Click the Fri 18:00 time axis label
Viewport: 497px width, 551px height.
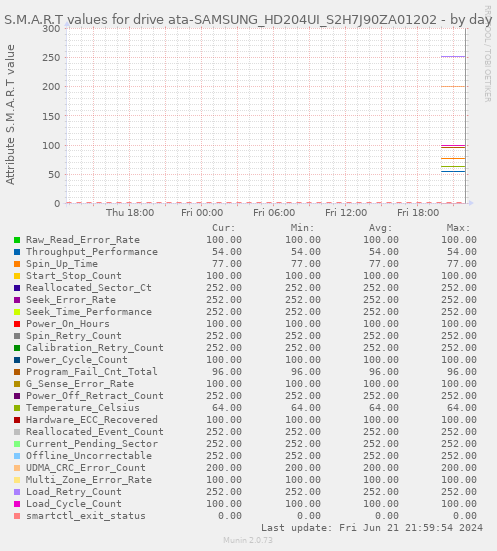point(418,213)
